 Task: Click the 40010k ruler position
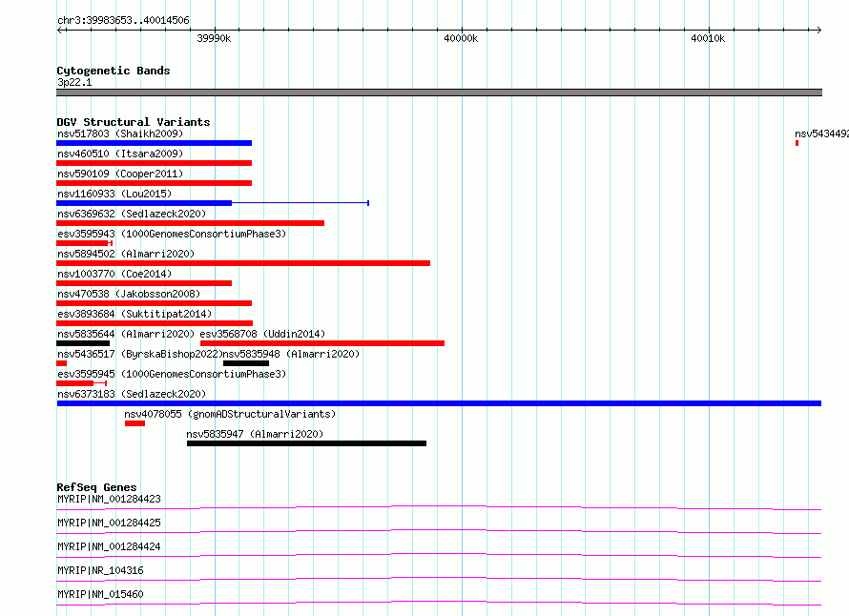tap(708, 38)
